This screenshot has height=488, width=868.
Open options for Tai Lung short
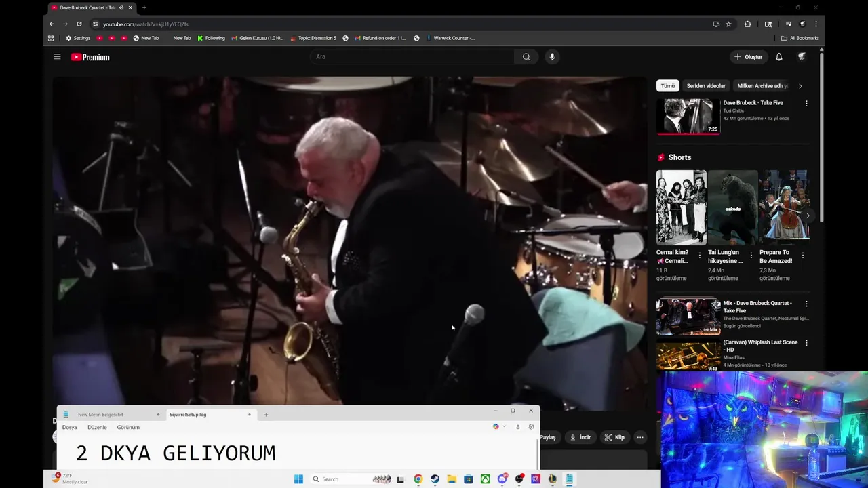pos(751,256)
